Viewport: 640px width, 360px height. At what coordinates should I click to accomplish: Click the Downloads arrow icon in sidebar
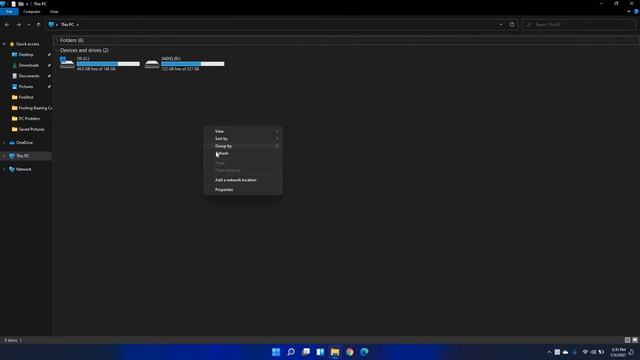tap(15, 65)
